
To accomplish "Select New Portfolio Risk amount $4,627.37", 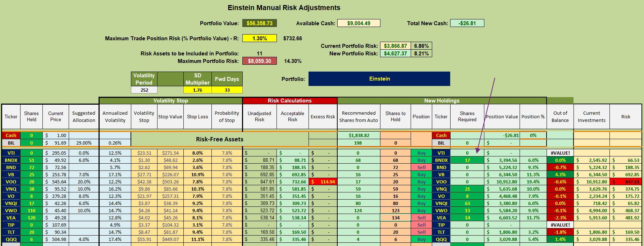I will pyautogui.click(x=396, y=53).
